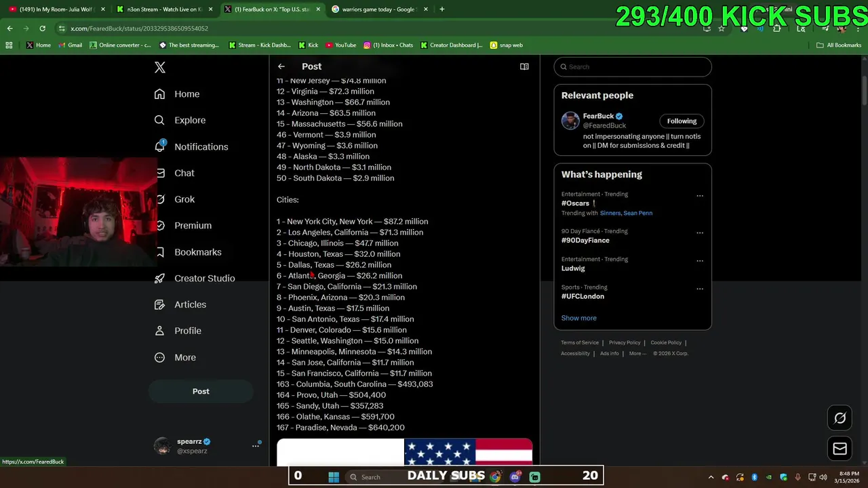868x488 pixels.
Task: Open more options for #90DayFiance trend
Action: [700, 232]
